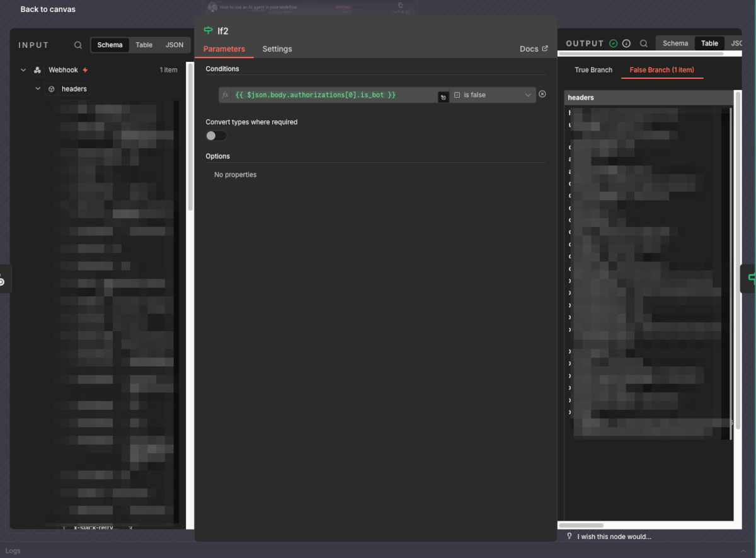Select the True Branch output tab
The image size is (756, 558).
[593, 70]
